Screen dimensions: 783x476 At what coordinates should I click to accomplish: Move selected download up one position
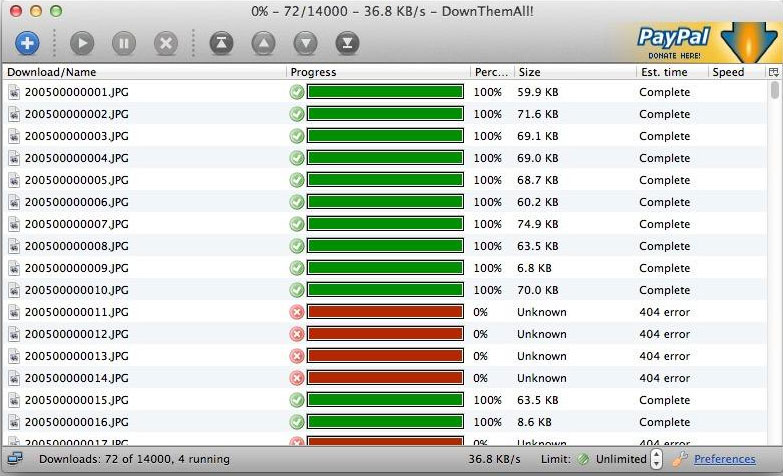point(264,43)
